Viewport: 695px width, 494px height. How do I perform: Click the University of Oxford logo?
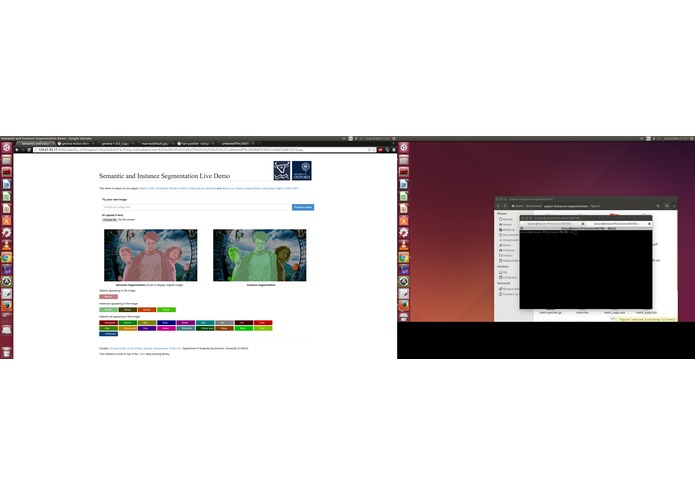click(302, 171)
